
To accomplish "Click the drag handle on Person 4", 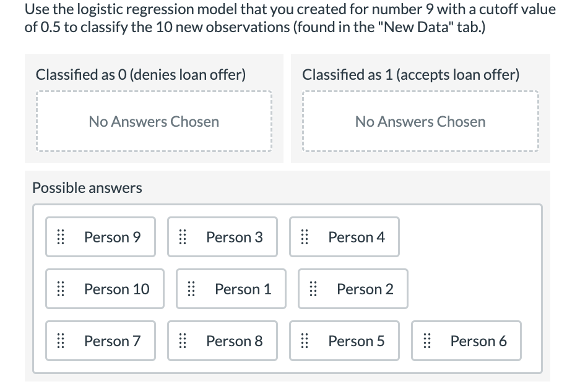I will click(305, 237).
